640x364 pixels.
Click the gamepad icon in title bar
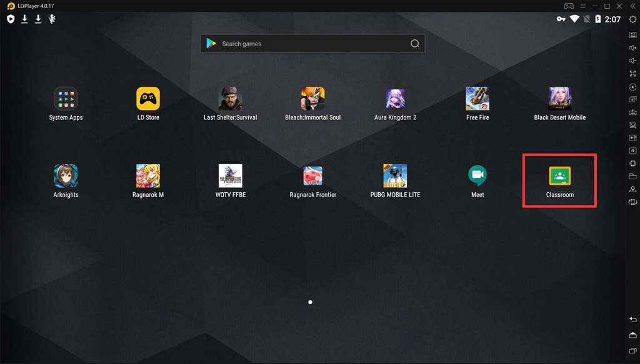(569, 6)
